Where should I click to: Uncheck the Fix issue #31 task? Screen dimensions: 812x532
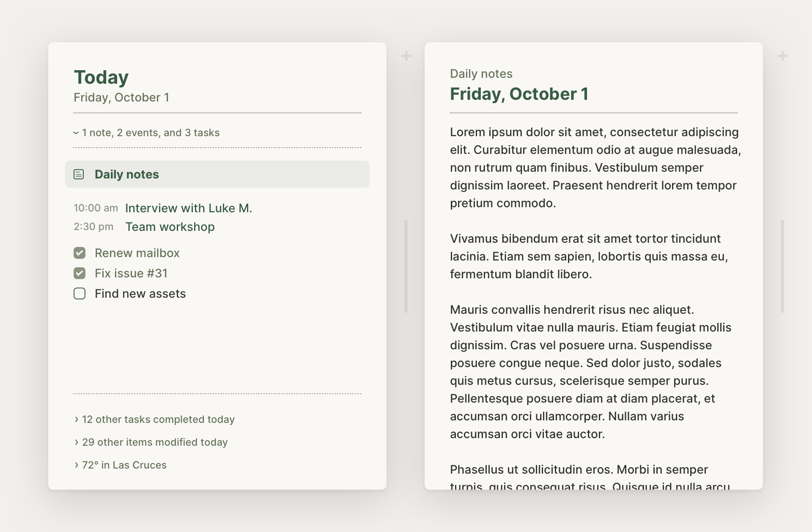click(80, 273)
